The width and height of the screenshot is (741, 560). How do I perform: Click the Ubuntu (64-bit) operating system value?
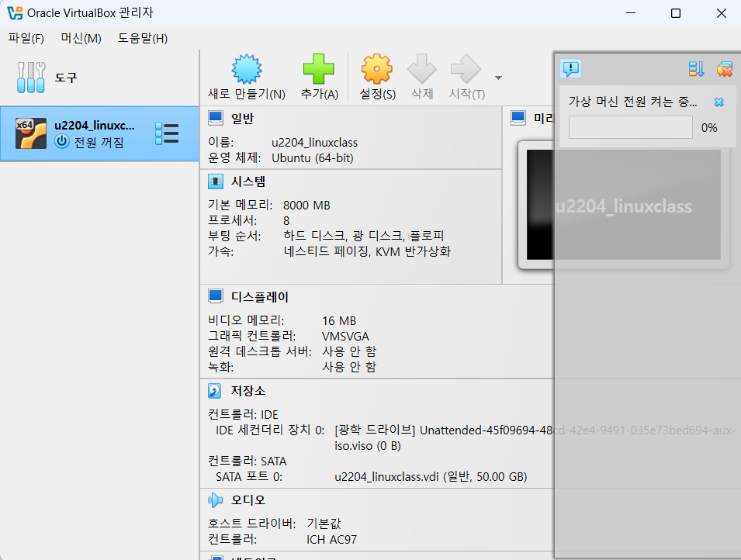click(x=313, y=158)
